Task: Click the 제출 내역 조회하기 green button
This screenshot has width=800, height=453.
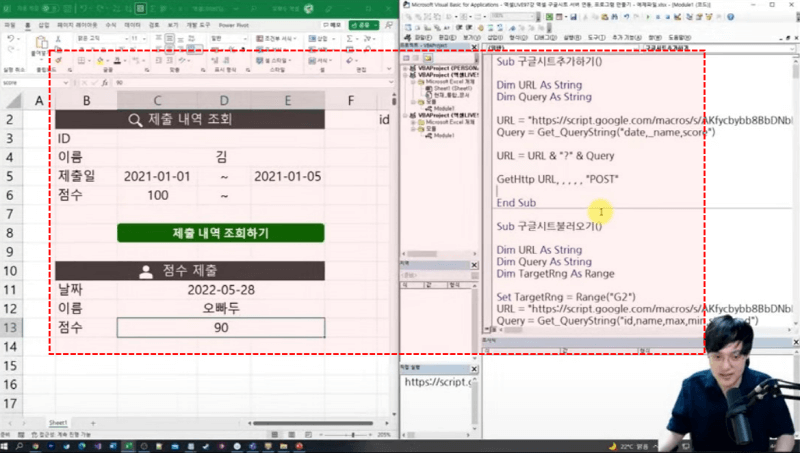Action: (x=220, y=233)
